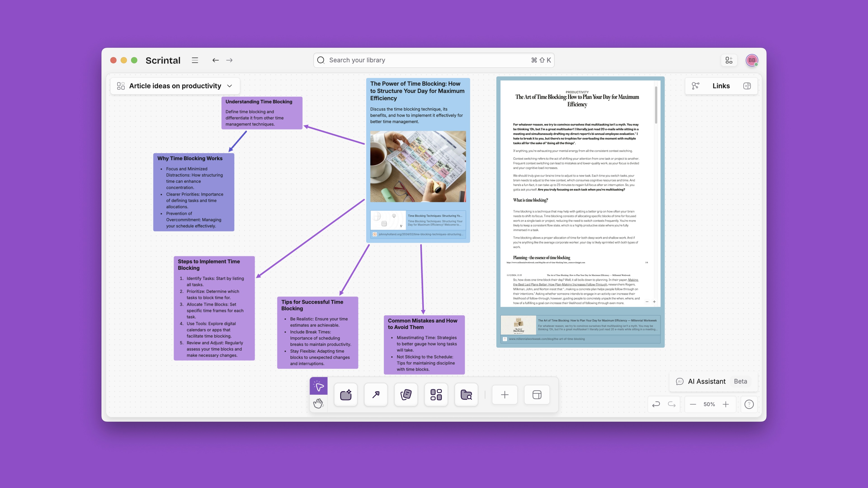The image size is (868, 488).
Task: Open the boards grid tool
Action: [436, 395]
